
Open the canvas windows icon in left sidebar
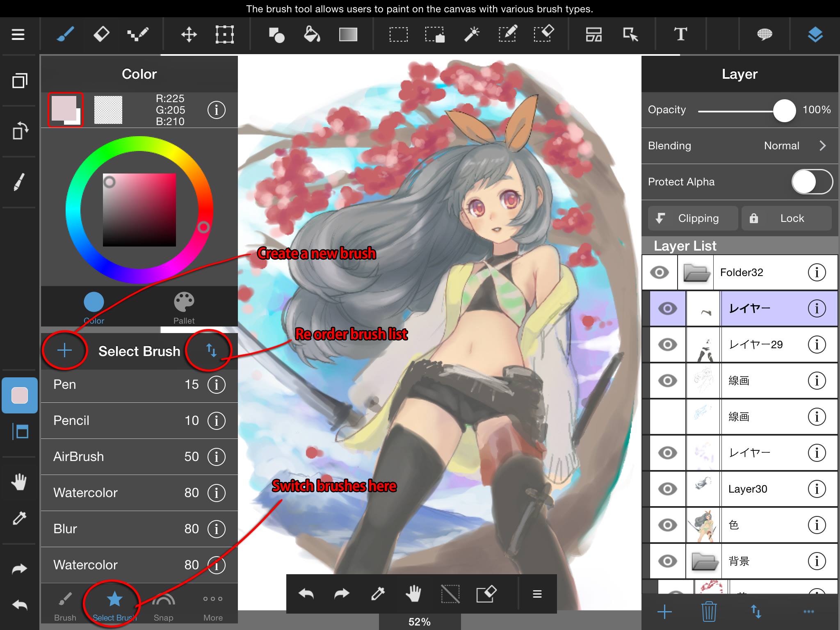point(20,80)
